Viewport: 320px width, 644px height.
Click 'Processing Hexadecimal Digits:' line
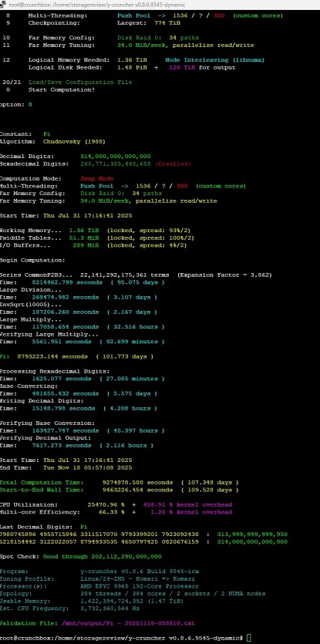[55, 371]
